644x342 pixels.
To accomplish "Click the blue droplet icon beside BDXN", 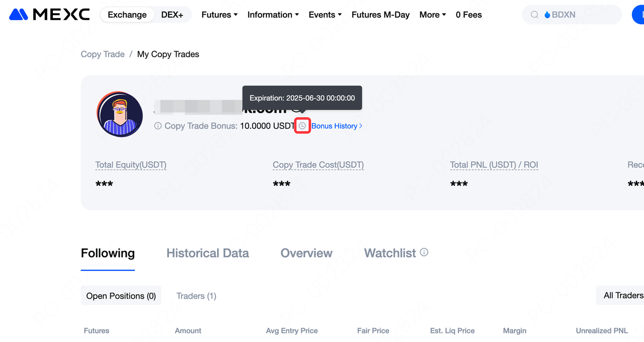I will click(x=547, y=15).
